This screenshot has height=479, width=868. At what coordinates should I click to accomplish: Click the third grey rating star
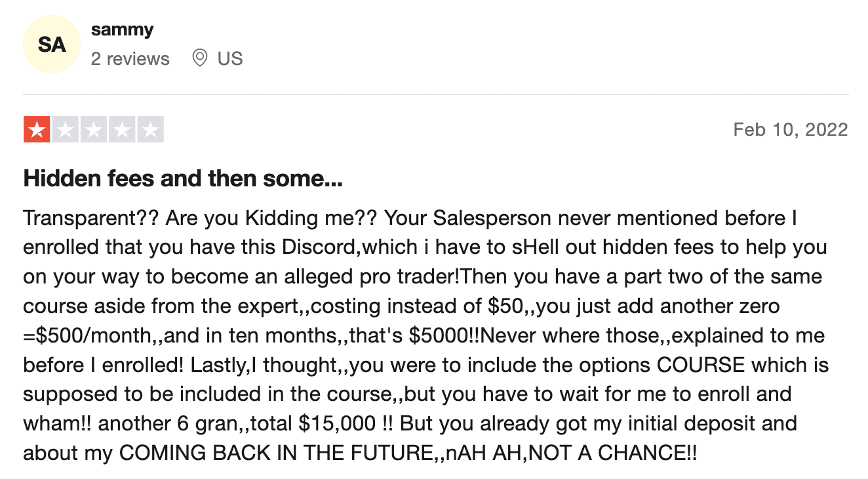(94, 130)
